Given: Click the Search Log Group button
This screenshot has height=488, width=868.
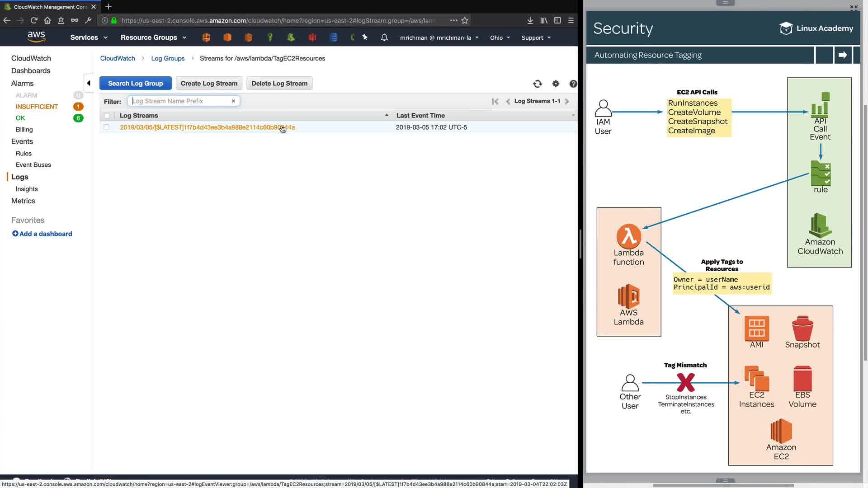Looking at the screenshot, I should (x=135, y=83).
